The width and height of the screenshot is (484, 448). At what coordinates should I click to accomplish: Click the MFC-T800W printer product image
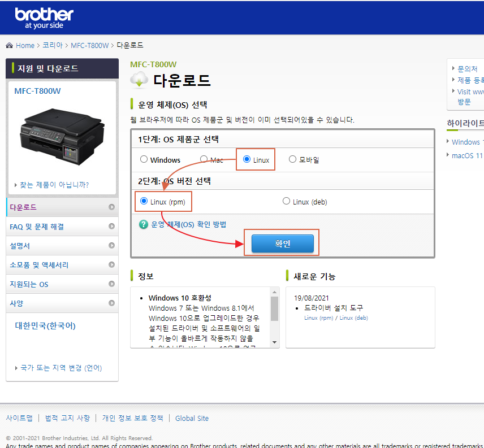pos(62,136)
